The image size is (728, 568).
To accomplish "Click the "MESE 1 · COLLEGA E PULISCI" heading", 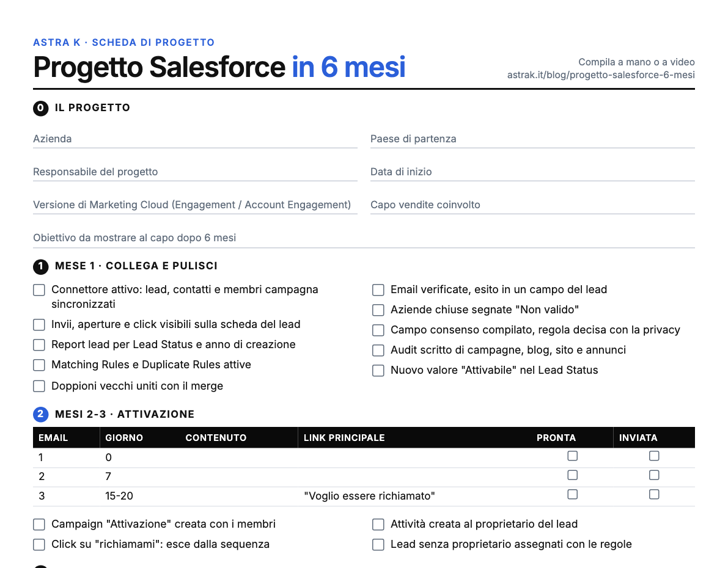I will [x=136, y=266].
